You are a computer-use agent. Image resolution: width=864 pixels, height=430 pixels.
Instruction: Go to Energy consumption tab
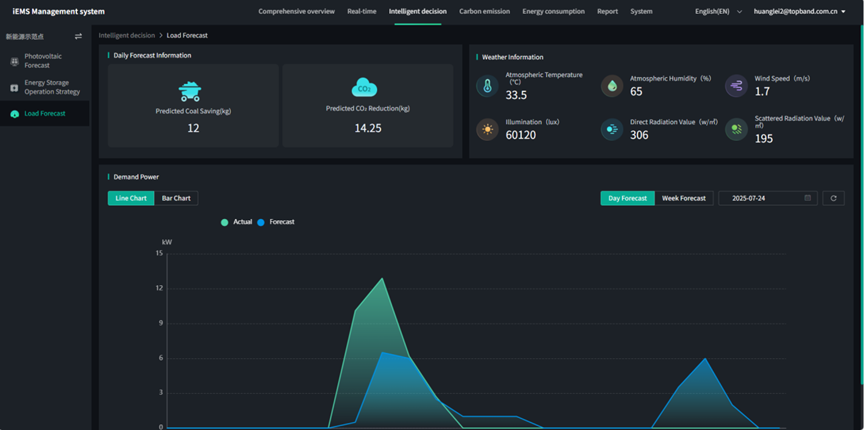(x=553, y=11)
